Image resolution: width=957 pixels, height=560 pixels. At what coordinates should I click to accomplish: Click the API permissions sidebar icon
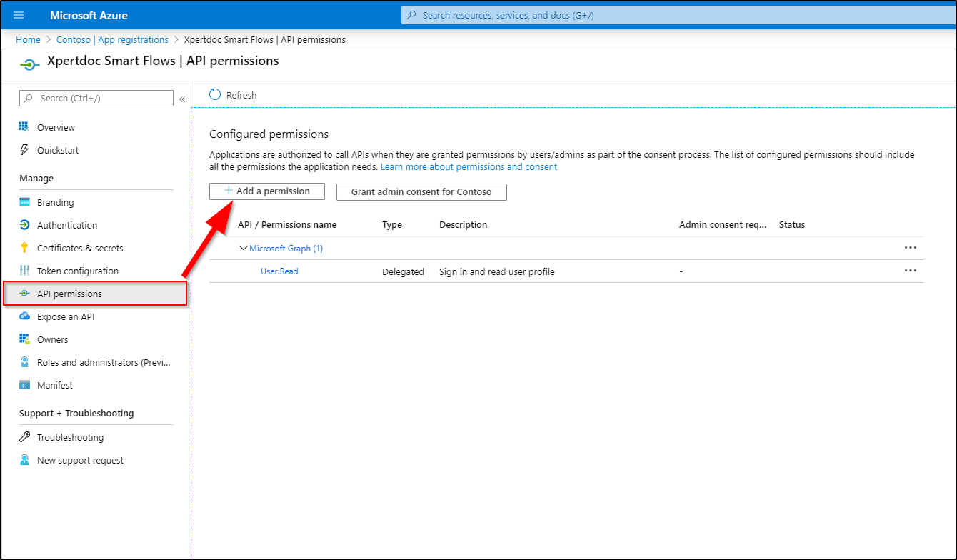(x=24, y=294)
